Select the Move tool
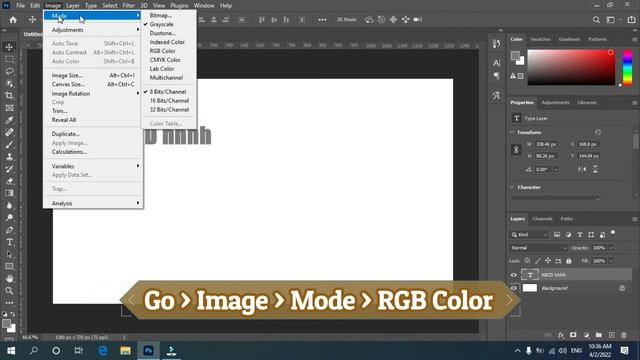 9,47
